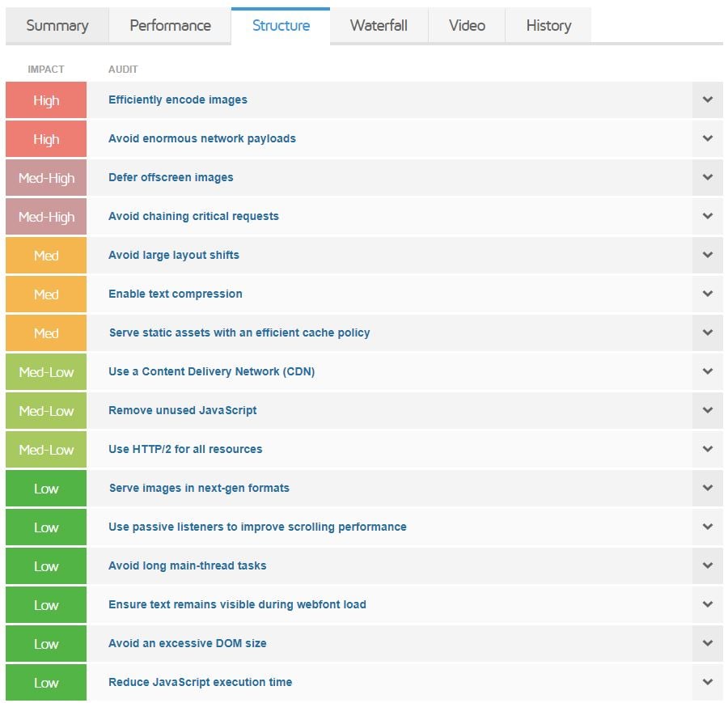Viewport: 728px width, 703px height.
Task: Click the IMPACT column header
Action: point(46,70)
